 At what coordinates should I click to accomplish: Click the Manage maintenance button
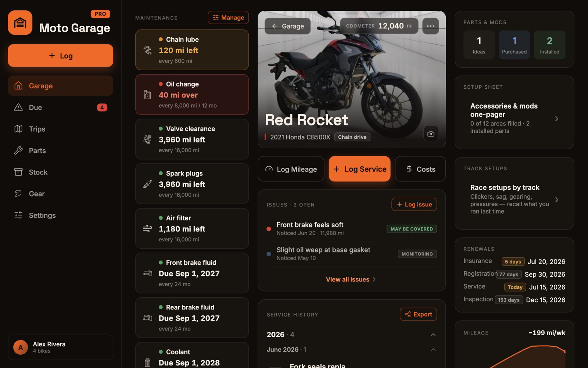pos(228,18)
